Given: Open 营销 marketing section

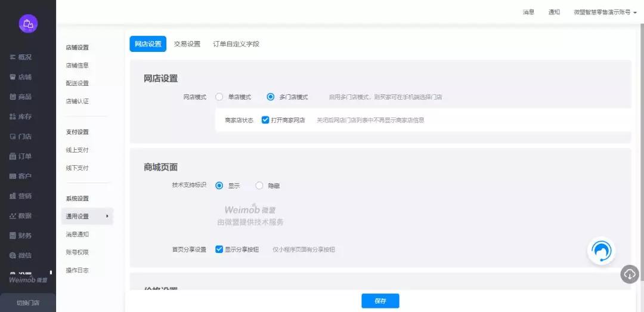Looking at the screenshot, I should (x=20, y=196).
